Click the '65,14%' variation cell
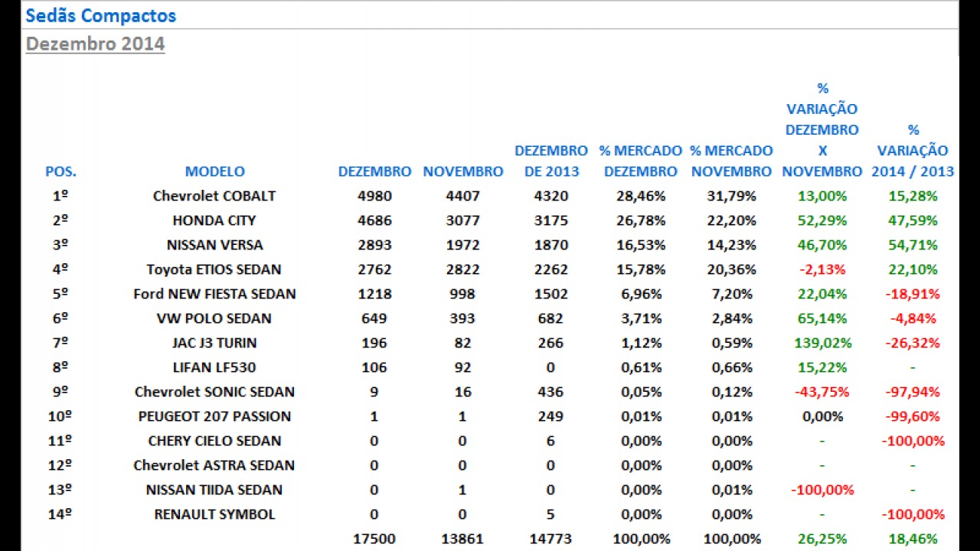The width and height of the screenshot is (980, 551). point(822,318)
